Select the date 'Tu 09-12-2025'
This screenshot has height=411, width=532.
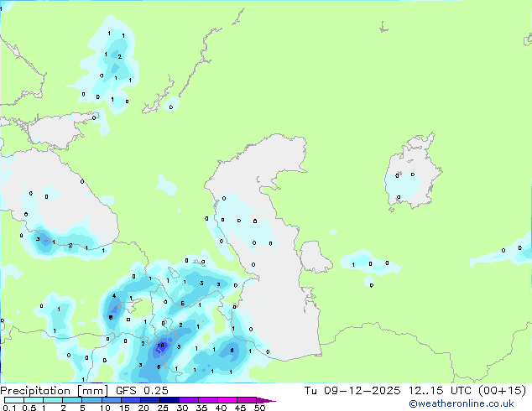tap(352, 391)
